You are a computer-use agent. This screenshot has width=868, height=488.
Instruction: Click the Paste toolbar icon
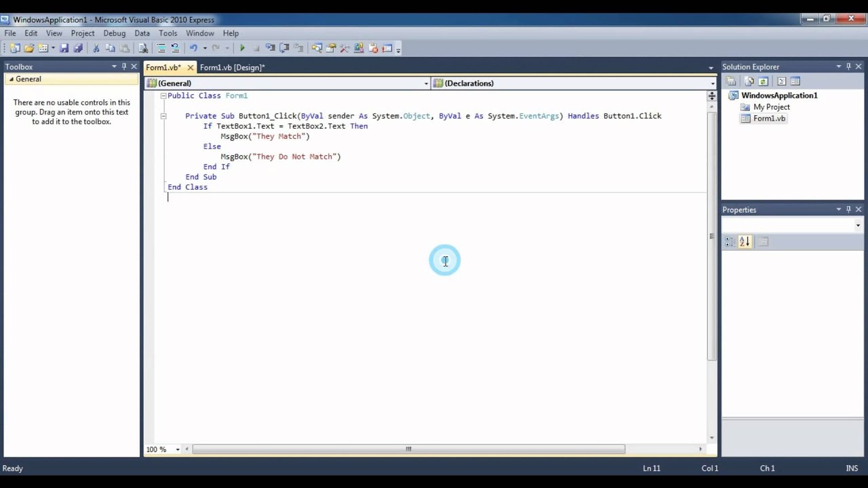tap(125, 48)
